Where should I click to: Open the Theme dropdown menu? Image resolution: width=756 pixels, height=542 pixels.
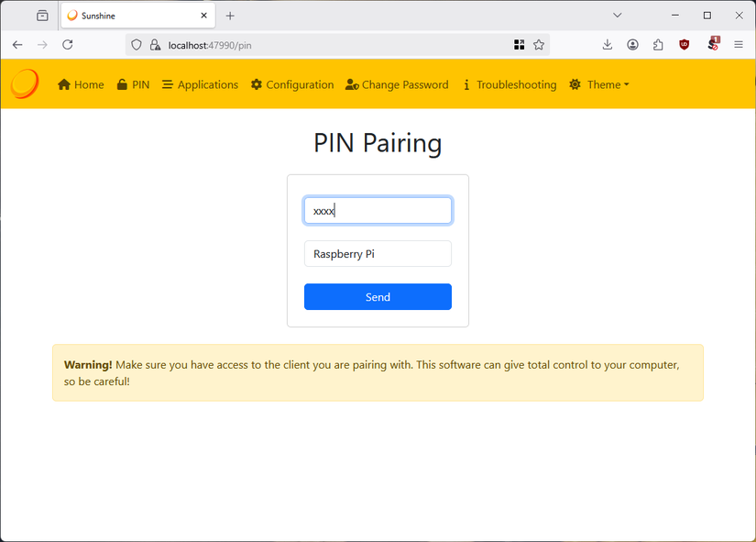click(x=600, y=84)
